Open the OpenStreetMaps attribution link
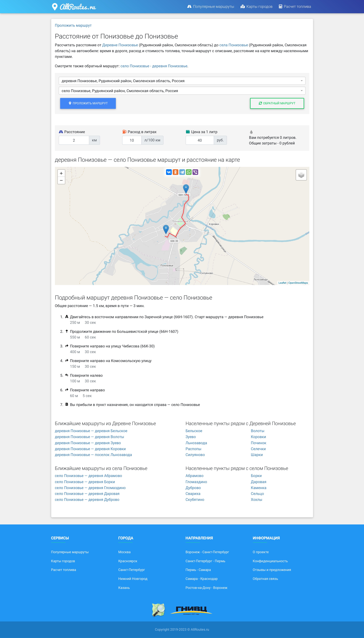 (298, 283)
